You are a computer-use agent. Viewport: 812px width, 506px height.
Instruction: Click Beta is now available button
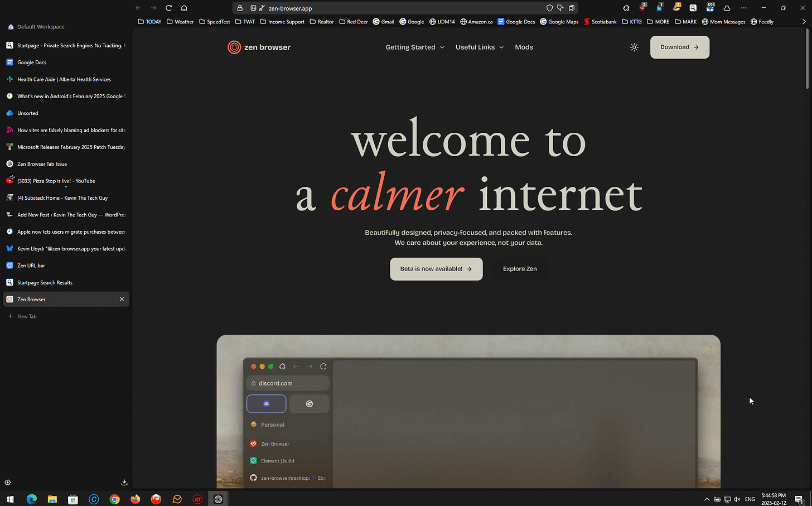click(x=436, y=269)
